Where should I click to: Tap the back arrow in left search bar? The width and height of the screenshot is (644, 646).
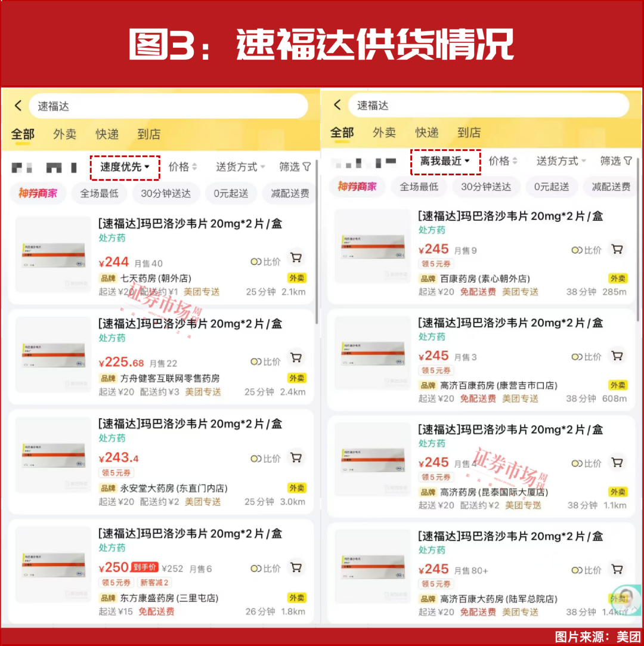(x=18, y=106)
